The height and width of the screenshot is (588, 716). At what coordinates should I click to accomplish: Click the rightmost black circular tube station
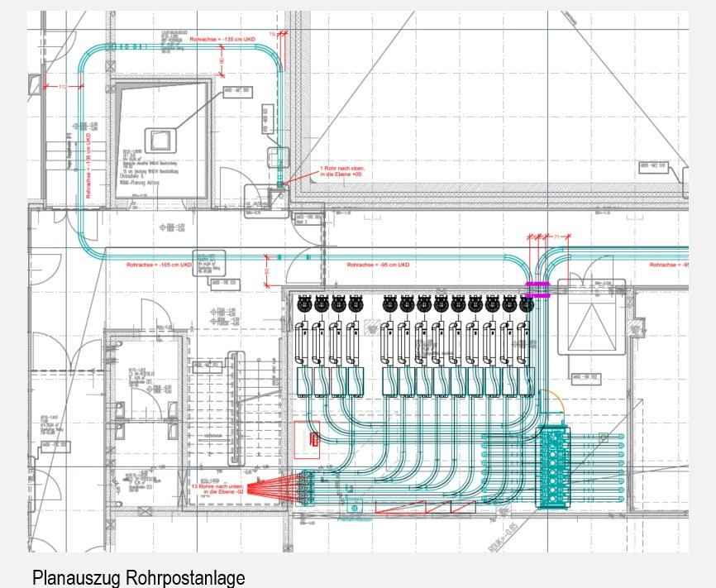point(525,304)
